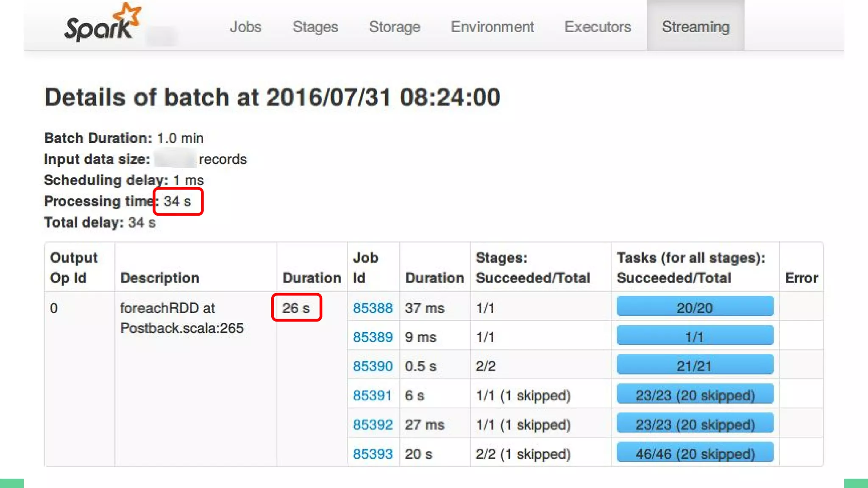The image size is (868, 488).
Task: Click the highlighted 26 s duration cell
Action: coord(296,308)
